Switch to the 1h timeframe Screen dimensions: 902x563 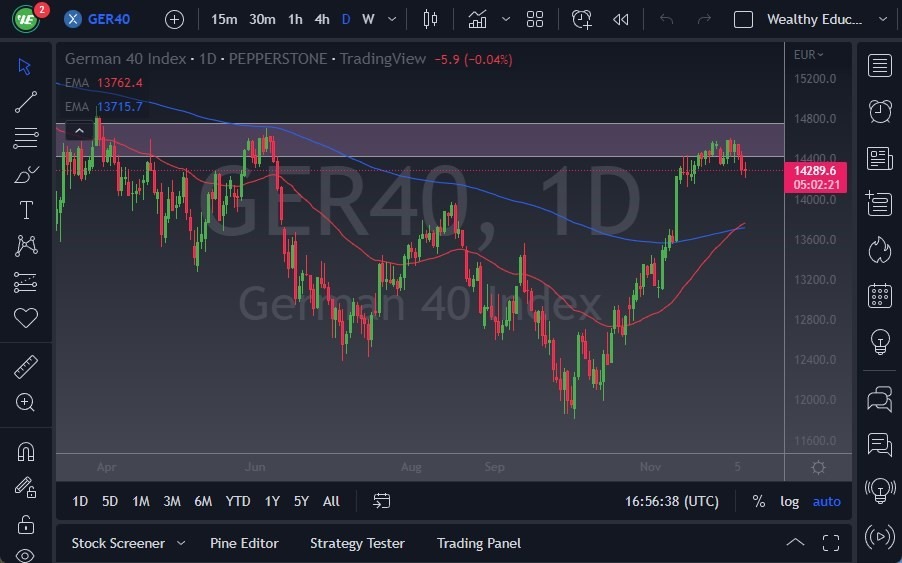click(x=295, y=19)
